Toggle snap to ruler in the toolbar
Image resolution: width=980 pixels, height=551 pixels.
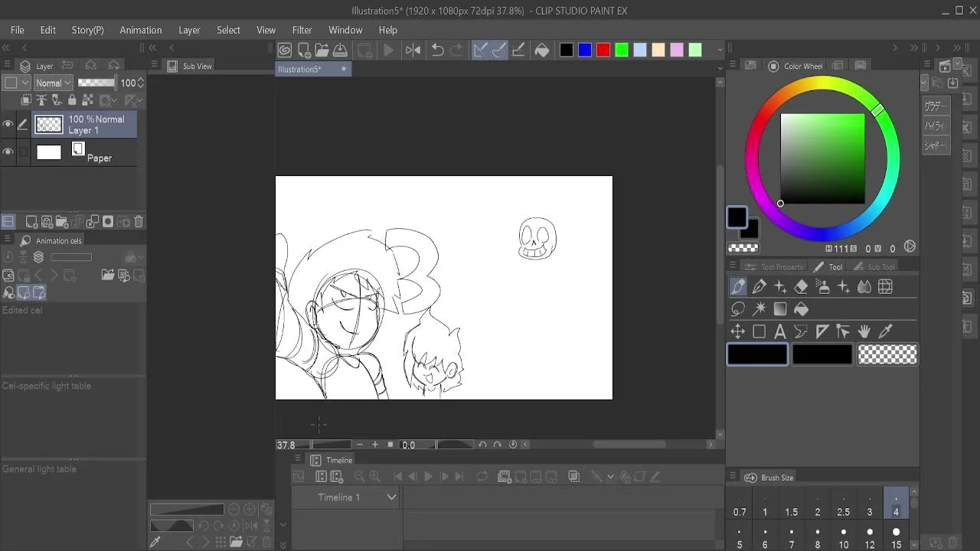(x=481, y=51)
